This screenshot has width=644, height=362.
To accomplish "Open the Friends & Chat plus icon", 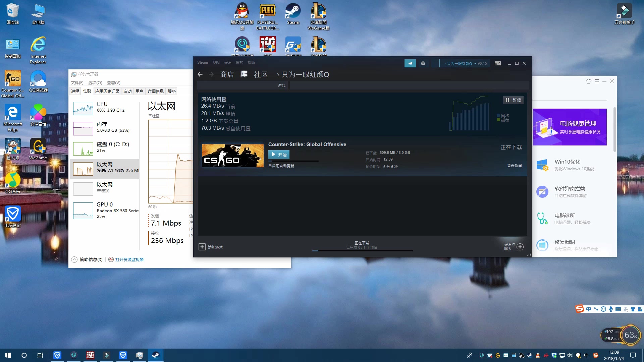I will 520,247.
